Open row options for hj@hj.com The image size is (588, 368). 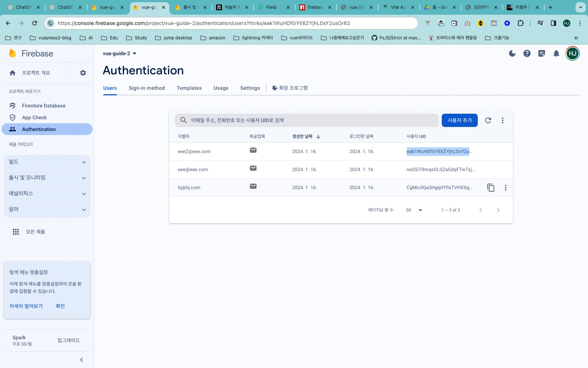506,188
